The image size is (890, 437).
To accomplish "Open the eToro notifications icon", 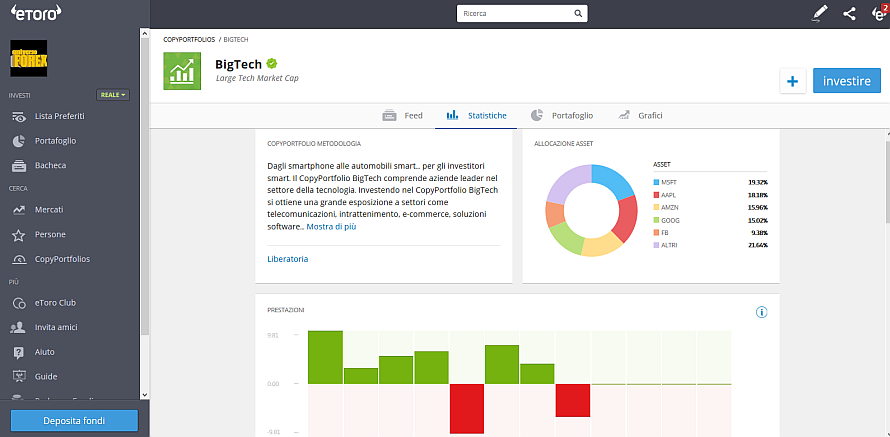I will (x=877, y=13).
